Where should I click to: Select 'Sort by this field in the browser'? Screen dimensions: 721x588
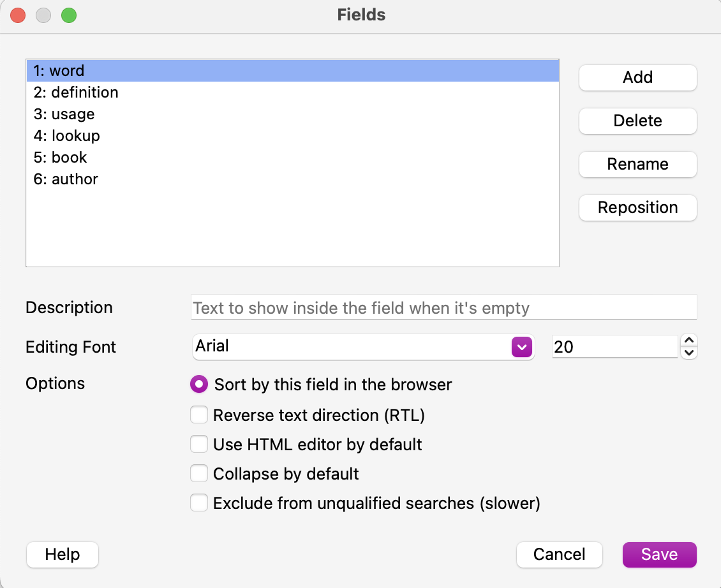[x=199, y=385]
